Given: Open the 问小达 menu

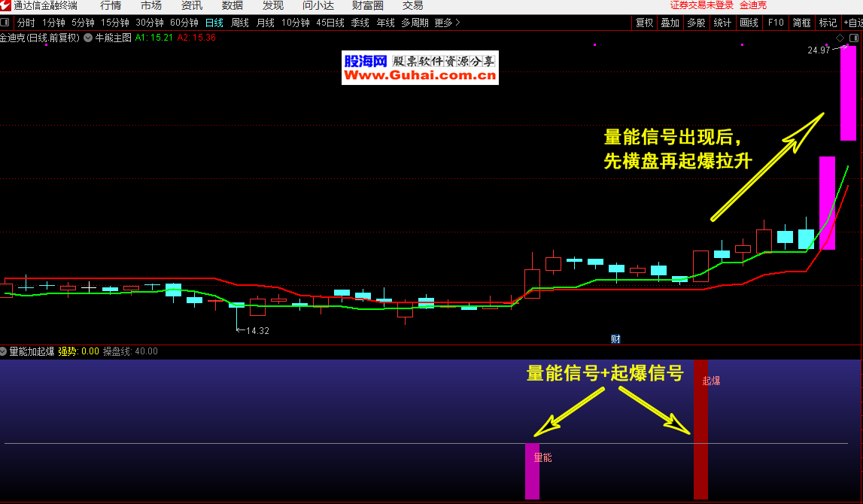Looking at the screenshot, I should pos(318,5).
